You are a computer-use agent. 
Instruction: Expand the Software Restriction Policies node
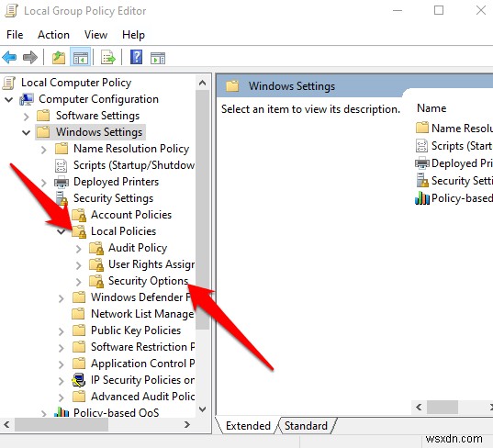[62, 348]
